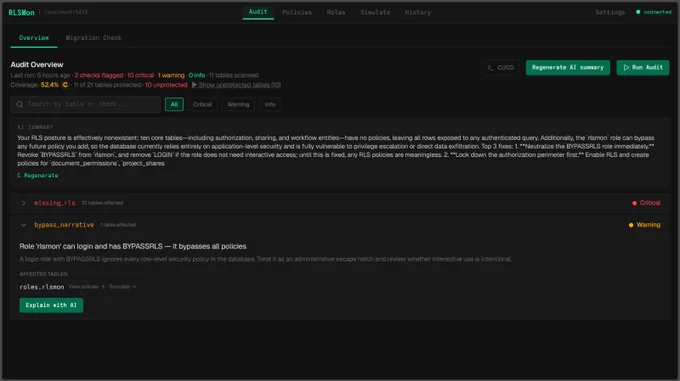
Task: Click the localhost:5432 connection label
Action: pos(66,12)
